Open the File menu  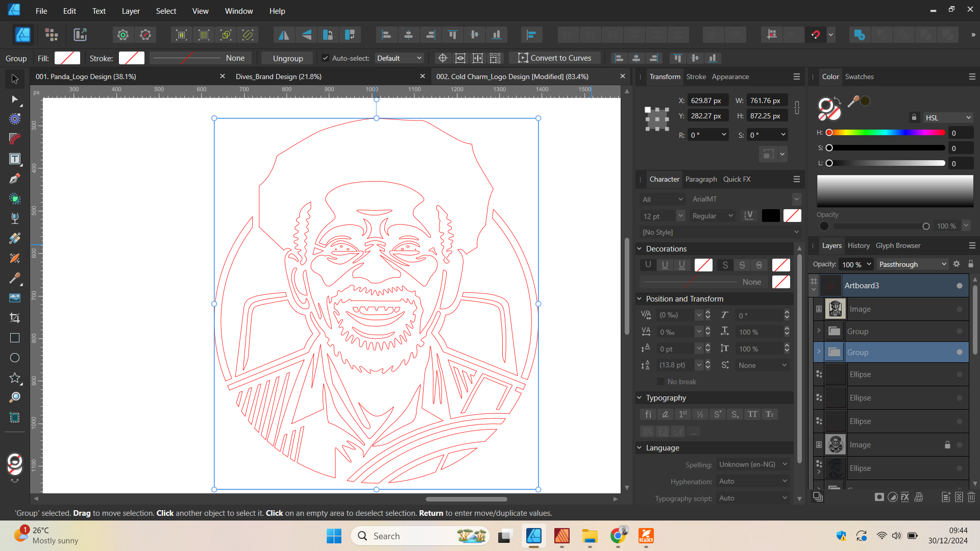[41, 11]
